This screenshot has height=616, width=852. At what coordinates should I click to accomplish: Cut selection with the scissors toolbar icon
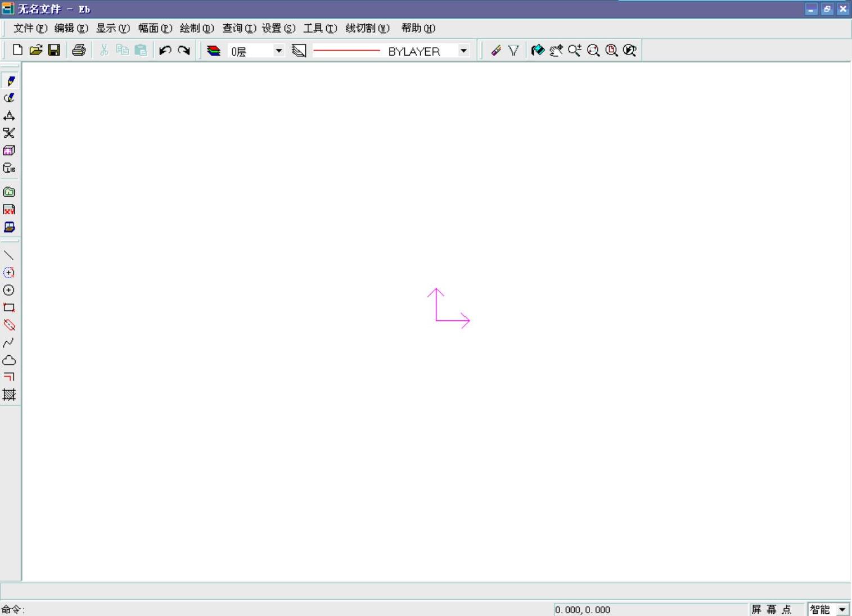[104, 50]
